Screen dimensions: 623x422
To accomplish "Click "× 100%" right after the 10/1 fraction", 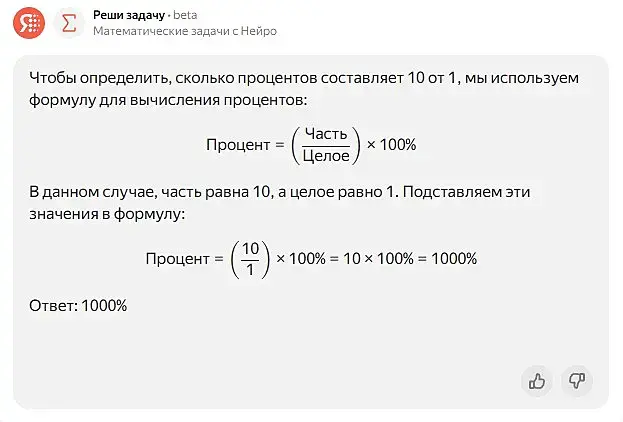I will click(x=301, y=258).
